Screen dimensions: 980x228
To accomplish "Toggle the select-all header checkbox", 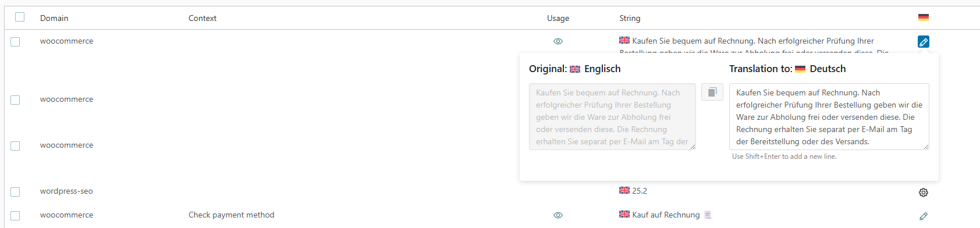I will (x=20, y=17).
